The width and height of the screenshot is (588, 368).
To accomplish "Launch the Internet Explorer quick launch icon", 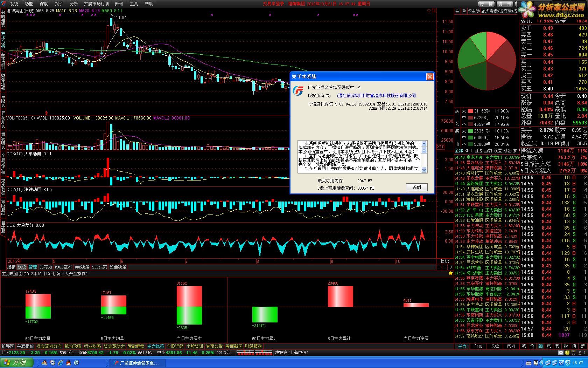I will (x=61, y=362).
